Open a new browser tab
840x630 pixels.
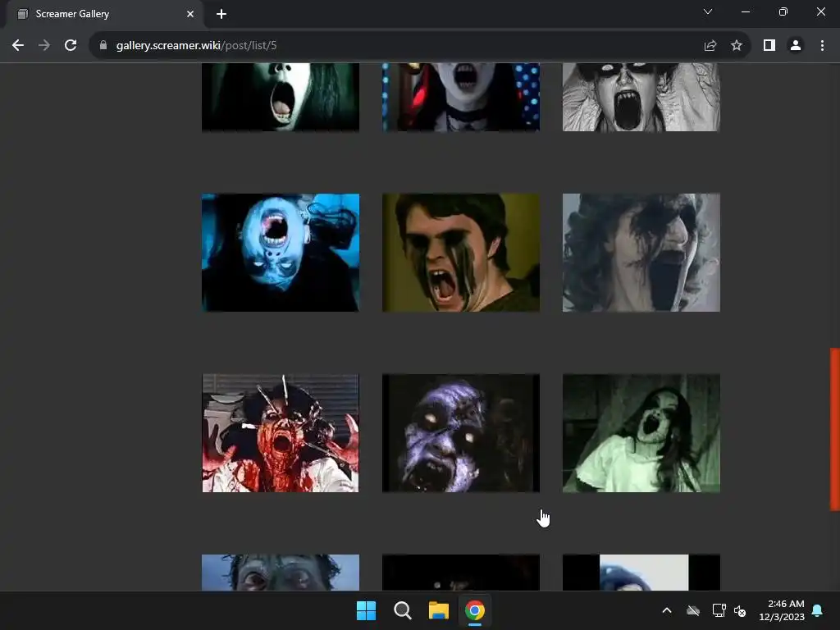click(x=221, y=14)
